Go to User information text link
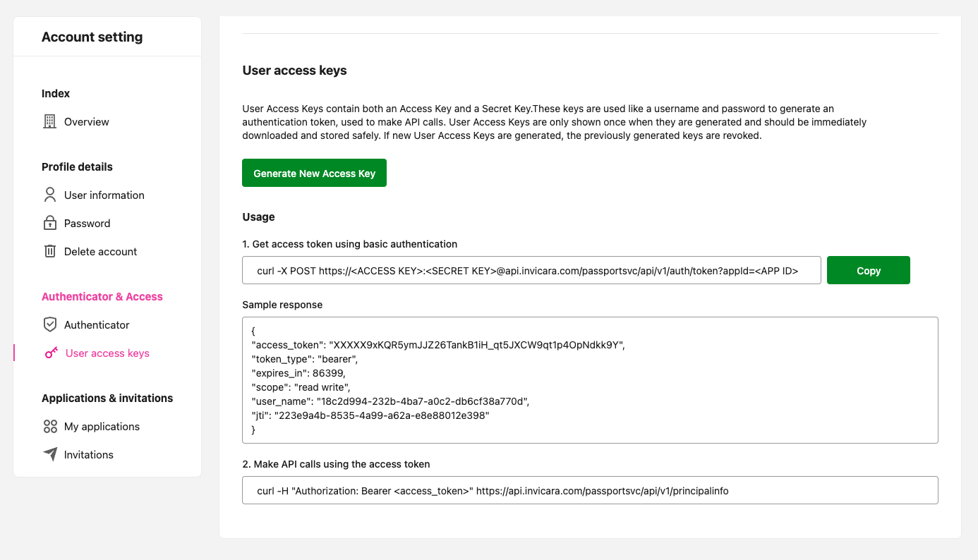Viewport: 978px width, 560px height. pyautogui.click(x=104, y=195)
